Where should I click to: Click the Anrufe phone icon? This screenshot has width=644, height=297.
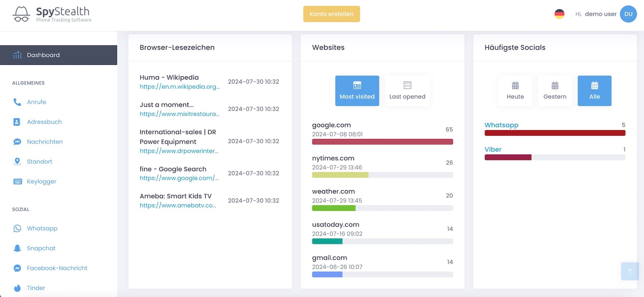pyautogui.click(x=17, y=102)
